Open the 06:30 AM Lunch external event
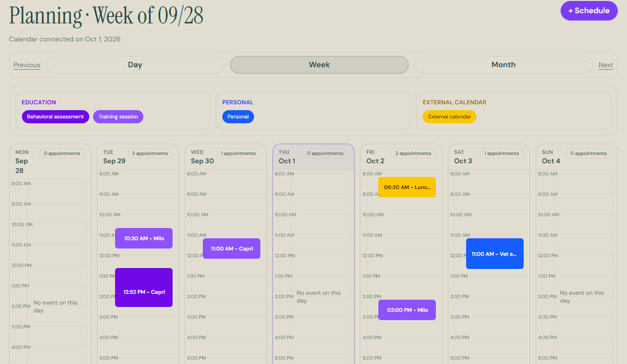Viewport: 627px width, 364px height. 407,187
